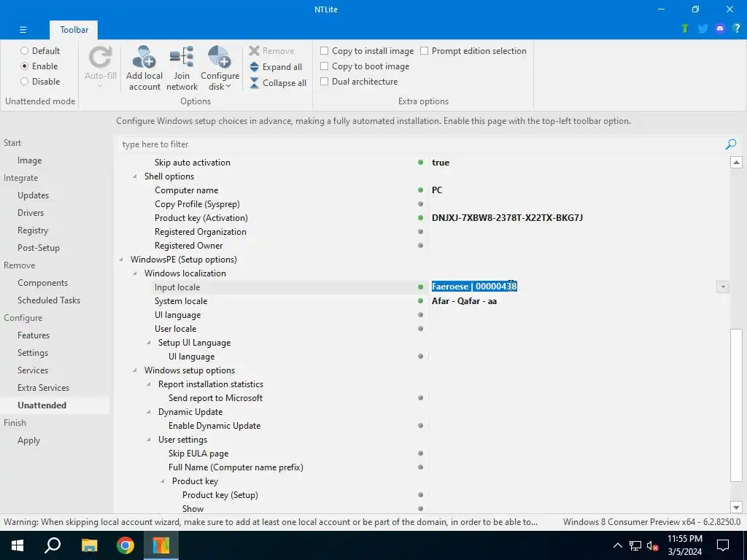Click the Expand all button

276,67
